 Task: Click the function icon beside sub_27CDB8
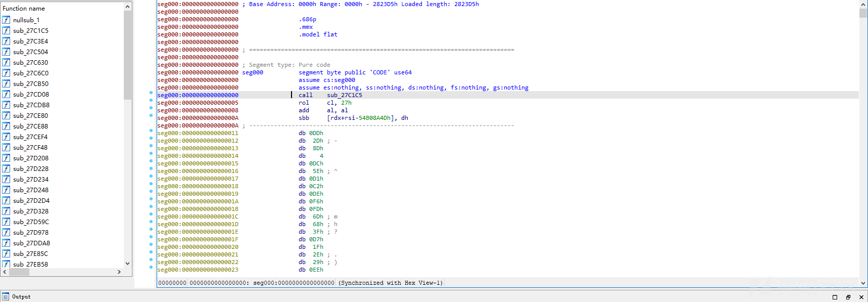click(6, 105)
